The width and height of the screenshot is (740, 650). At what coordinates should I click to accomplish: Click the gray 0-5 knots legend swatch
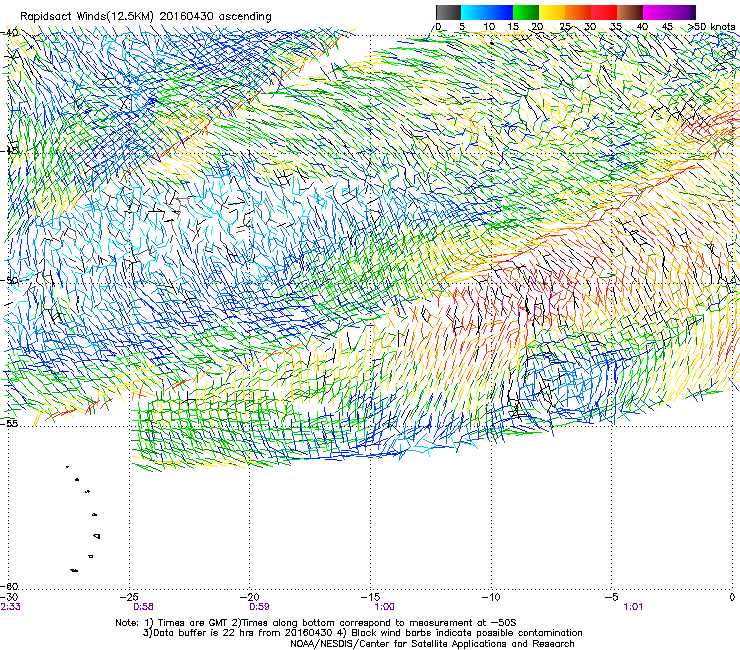pyautogui.click(x=448, y=12)
